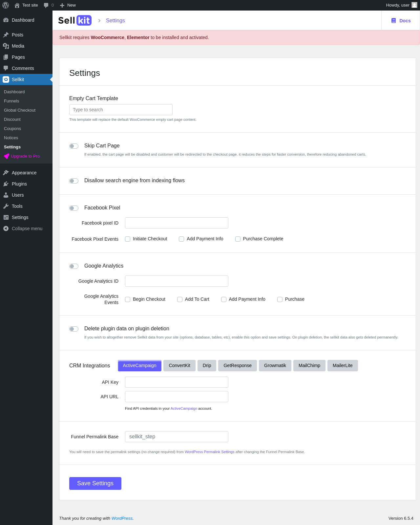Screen dimensions: 420x525
Task: Follow the WordPress Permalink Settings link
Action: point(210,452)
